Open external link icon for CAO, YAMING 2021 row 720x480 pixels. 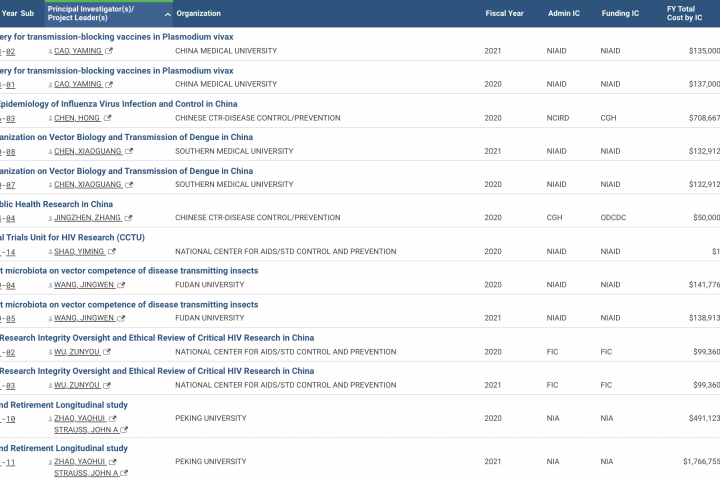pos(109,51)
